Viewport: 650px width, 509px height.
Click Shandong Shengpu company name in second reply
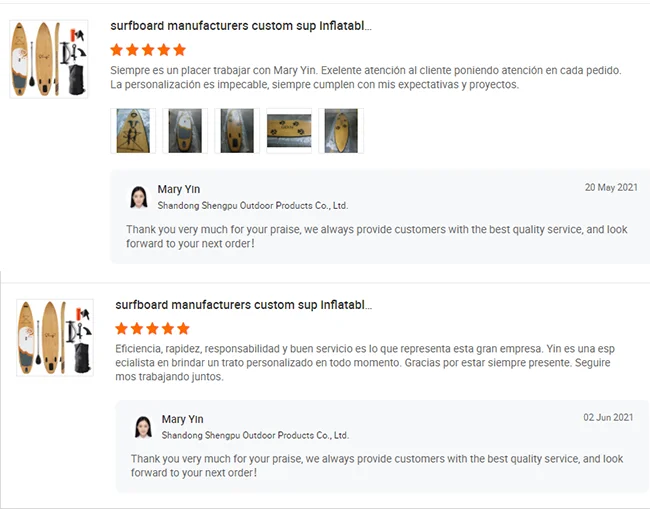(255, 435)
